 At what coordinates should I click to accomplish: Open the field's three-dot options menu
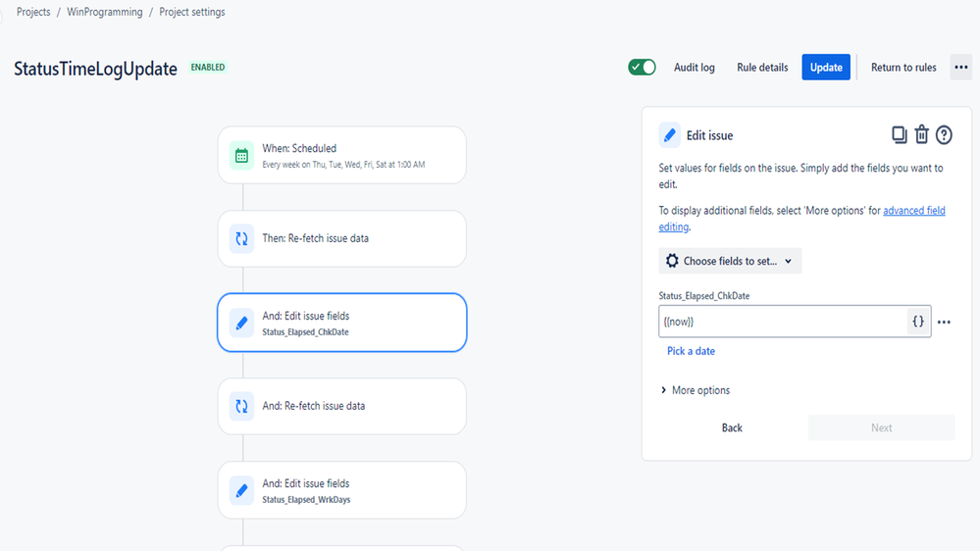(x=944, y=323)
